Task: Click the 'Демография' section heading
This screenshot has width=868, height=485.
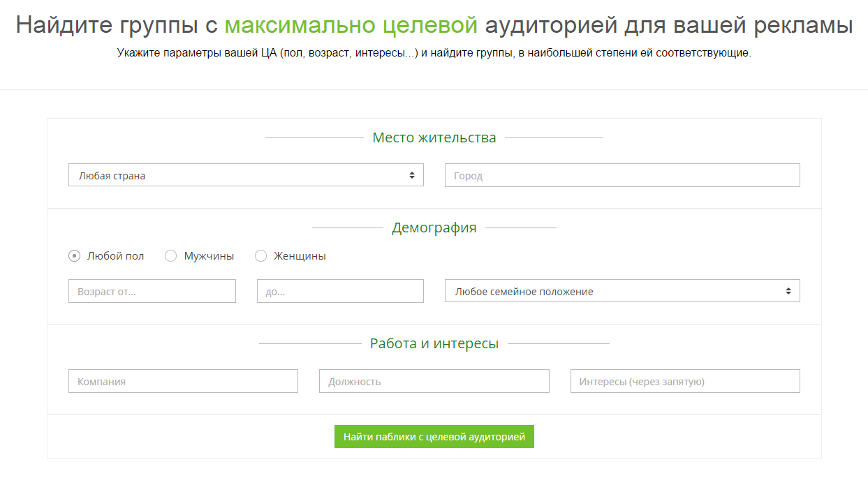Action: coord(434,227)
